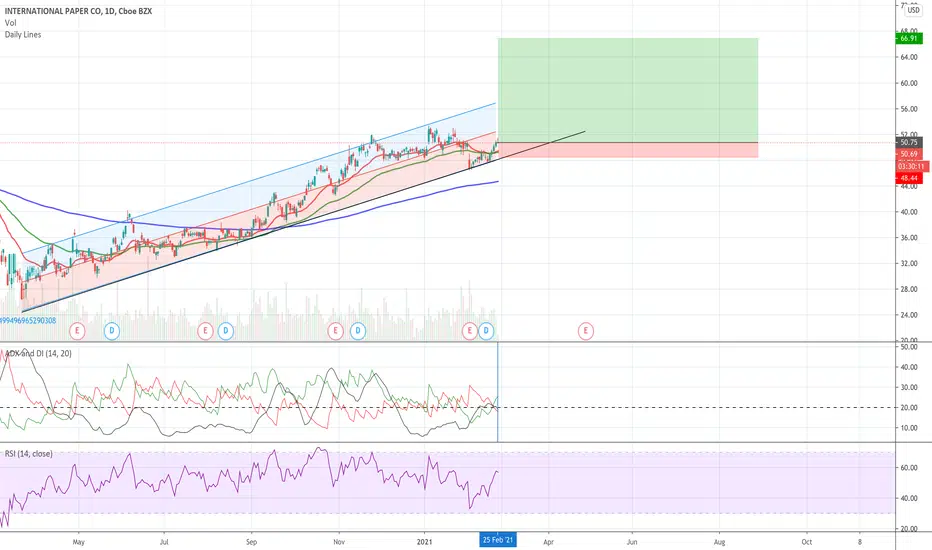Click the dividend D marker beside 25 Feb '21
Screen dimensions: 932x550
[x=486, y=331]
